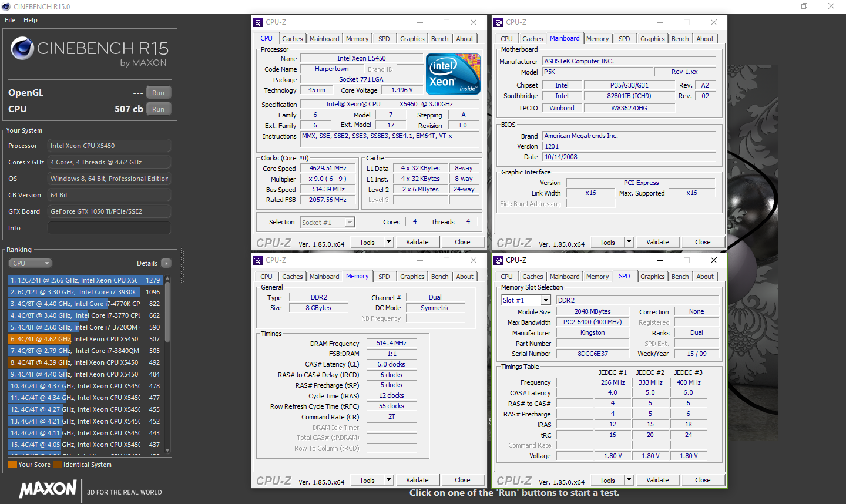This screenshot has width=846, height=504.
Task: Open CPU tab in SPD window
Action: [507, 277]
